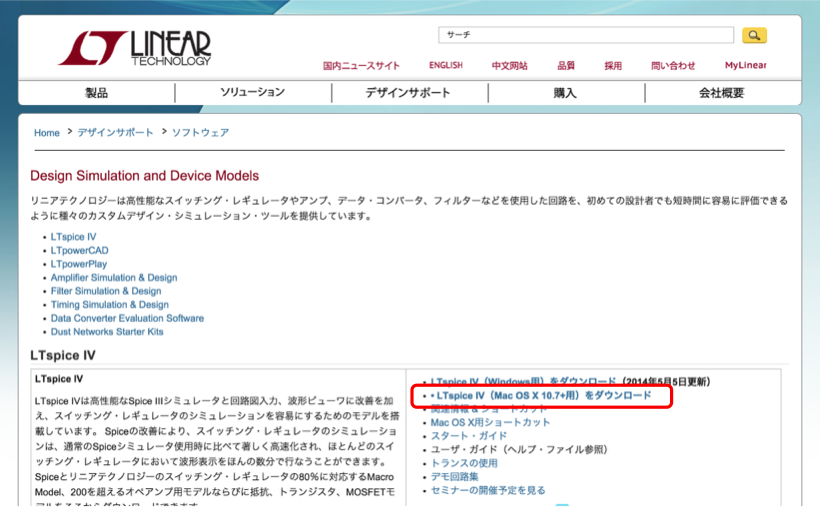820x507 pixels.
Task: Open Mac OS X用ショートカット link
Action: pyautogui.click(x=490, y=422)
